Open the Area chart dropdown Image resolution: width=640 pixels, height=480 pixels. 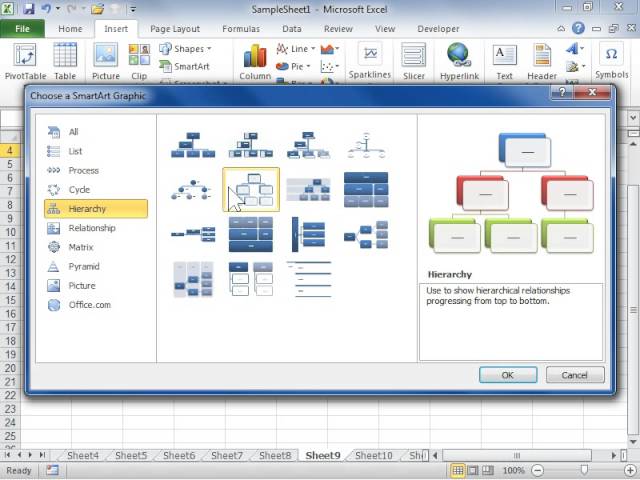(330, 49)
